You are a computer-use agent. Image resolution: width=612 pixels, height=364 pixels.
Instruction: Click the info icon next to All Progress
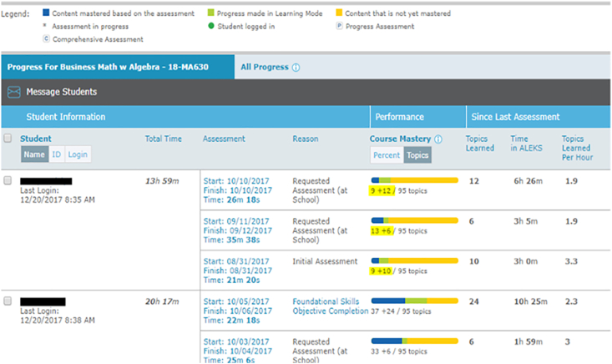point(296,67)
